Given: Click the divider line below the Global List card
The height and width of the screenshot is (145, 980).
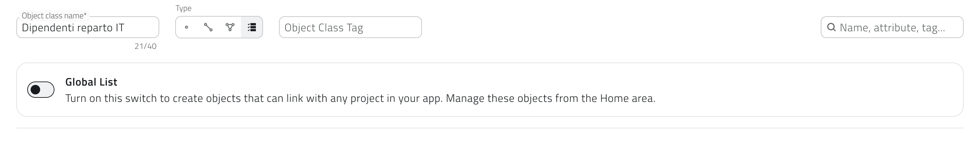Looking at the screenshot, I should [490, 128].
